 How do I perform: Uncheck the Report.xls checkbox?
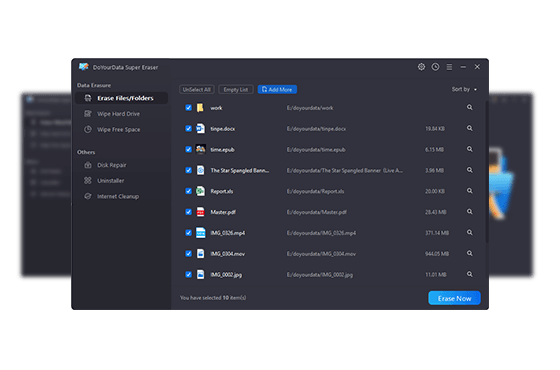188,191
